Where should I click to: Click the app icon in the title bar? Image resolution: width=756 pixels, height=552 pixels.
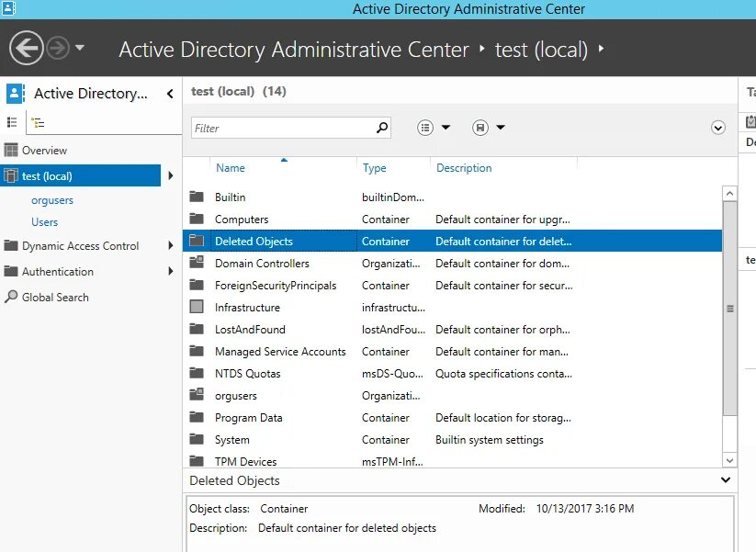[x=8, y=8]
